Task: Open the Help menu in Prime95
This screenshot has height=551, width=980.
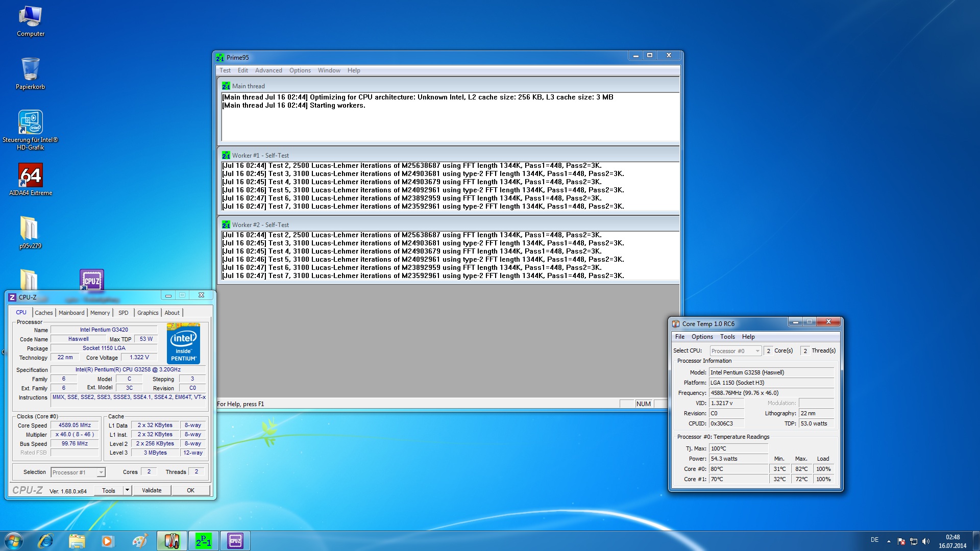Action: coord(354,70)
